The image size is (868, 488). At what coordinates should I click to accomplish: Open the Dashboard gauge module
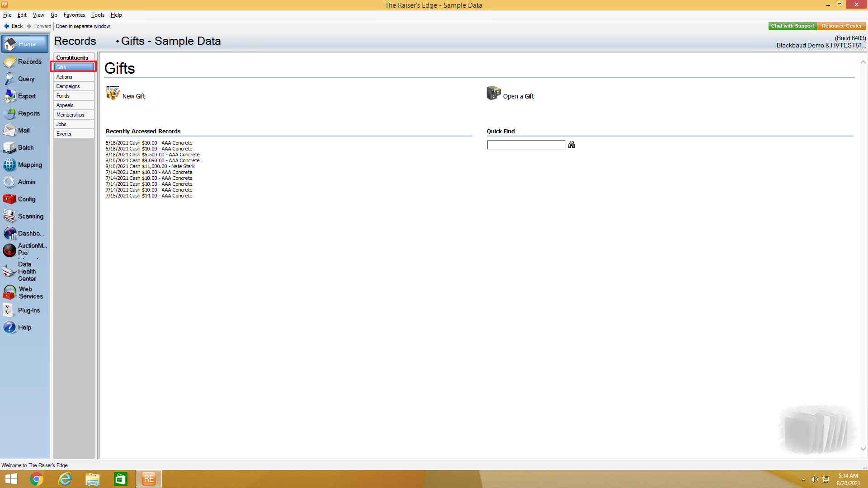point(9,233)
